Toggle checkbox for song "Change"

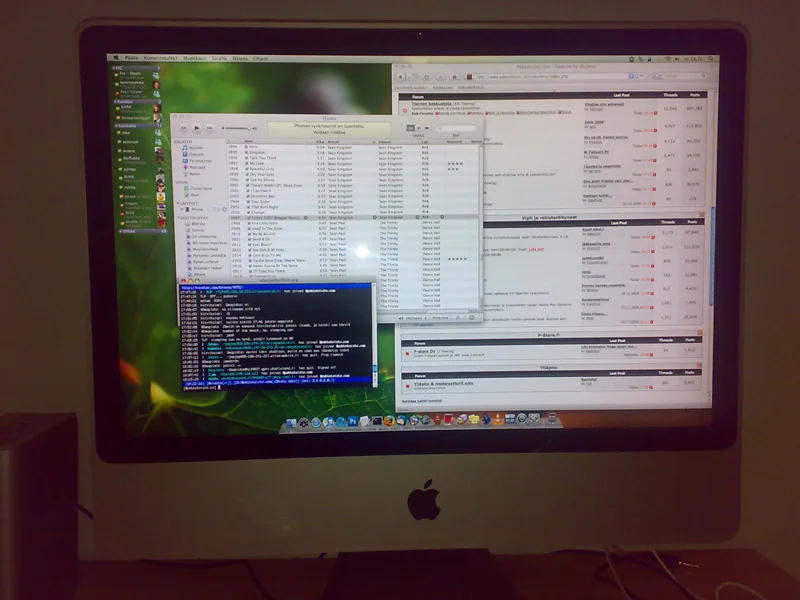coord(245,211)
